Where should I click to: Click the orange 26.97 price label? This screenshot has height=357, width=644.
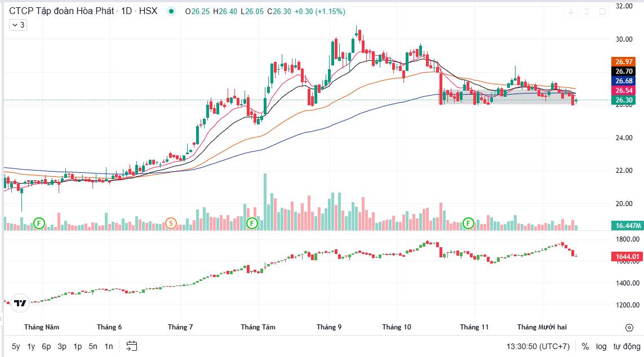click(623, 61)
